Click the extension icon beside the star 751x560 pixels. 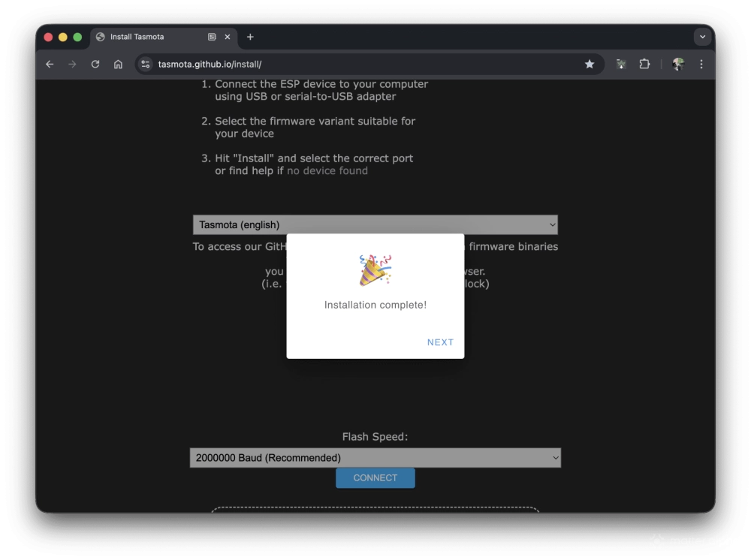621,65
